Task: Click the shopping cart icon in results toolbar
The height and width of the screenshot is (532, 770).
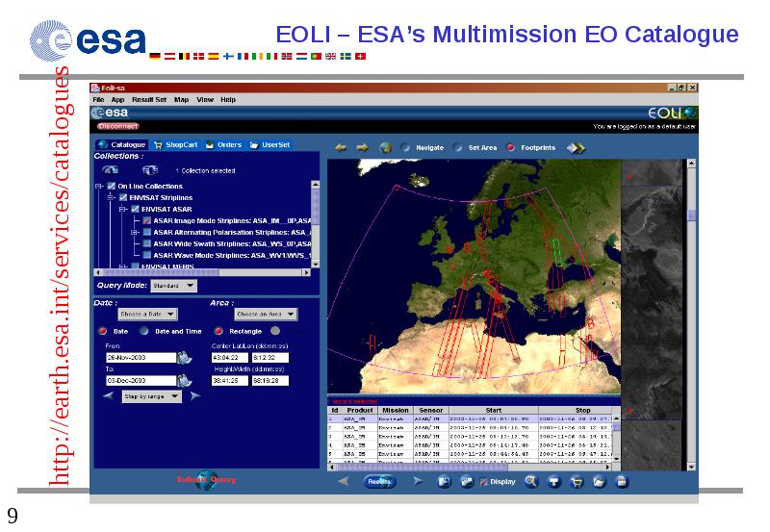Action: click(x=577, y=482)
